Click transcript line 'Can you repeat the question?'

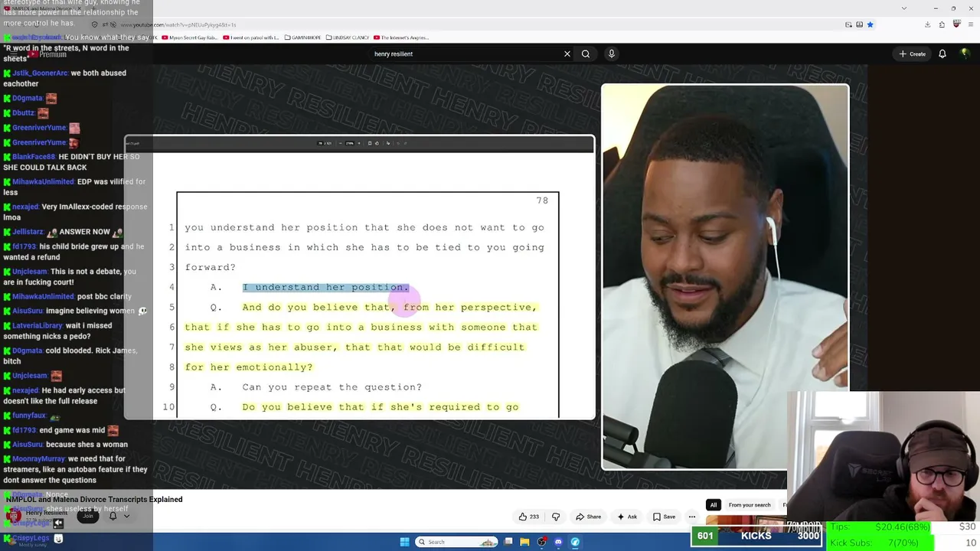[332, 387]
